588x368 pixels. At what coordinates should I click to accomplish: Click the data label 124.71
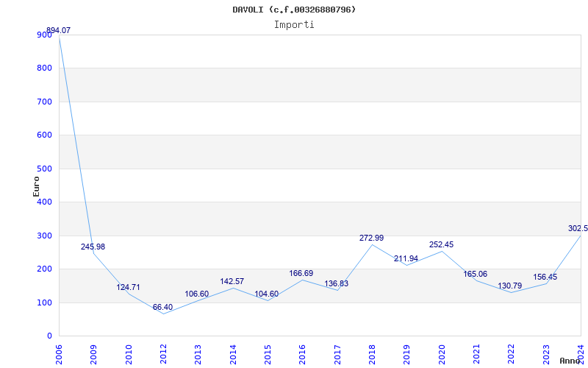coord(128,287)
